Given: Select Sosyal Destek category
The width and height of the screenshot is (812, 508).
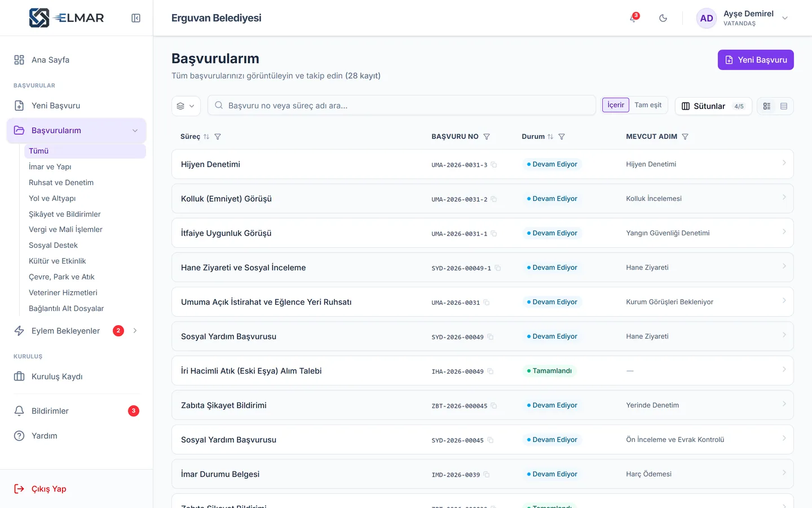Looking at the screenshot, I should [x=85, y=245].
